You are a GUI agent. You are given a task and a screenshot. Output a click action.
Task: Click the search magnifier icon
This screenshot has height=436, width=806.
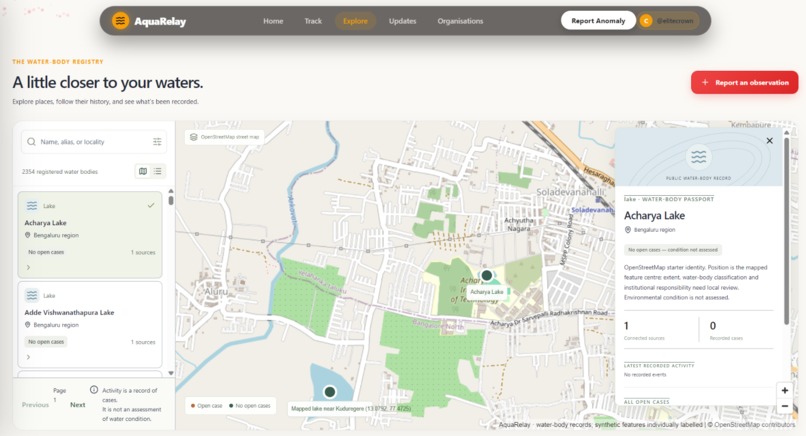[31, 141]
